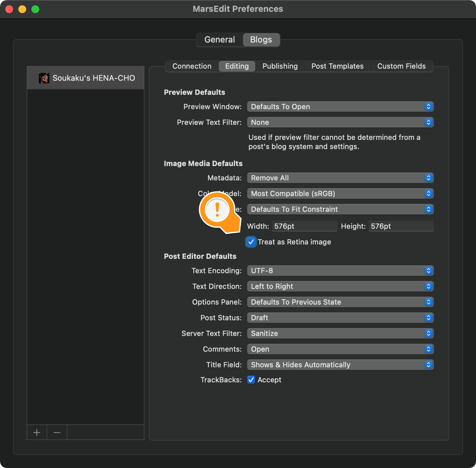Click the preview filter explanation text
The image size is (476, 468).
[x=334, y=142]
